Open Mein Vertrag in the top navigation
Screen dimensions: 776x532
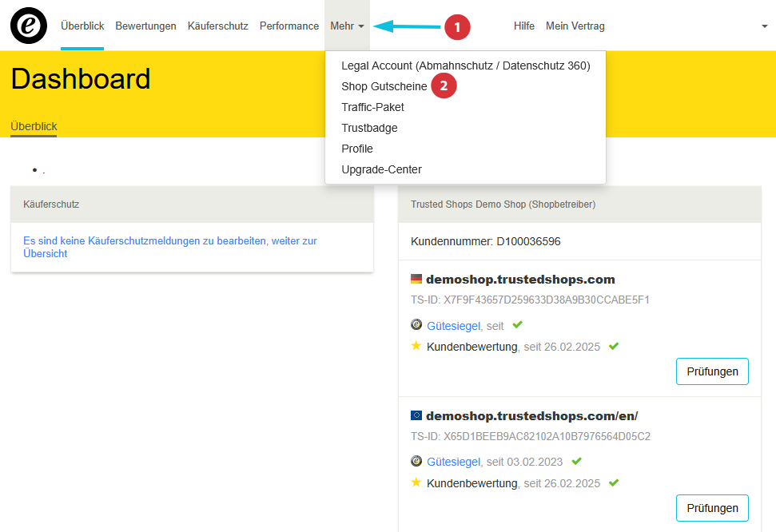click(x=575, y=26)
